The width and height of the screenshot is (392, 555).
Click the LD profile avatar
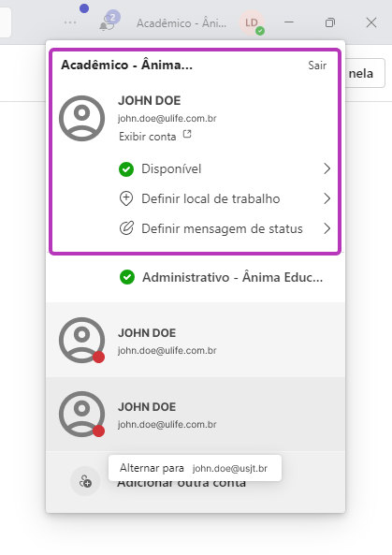(x=252, y=23)
